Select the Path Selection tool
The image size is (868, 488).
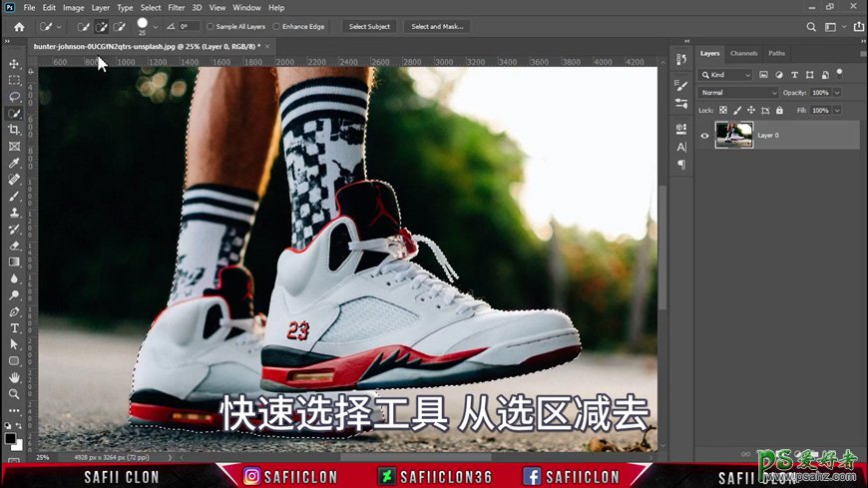[14, 344]
